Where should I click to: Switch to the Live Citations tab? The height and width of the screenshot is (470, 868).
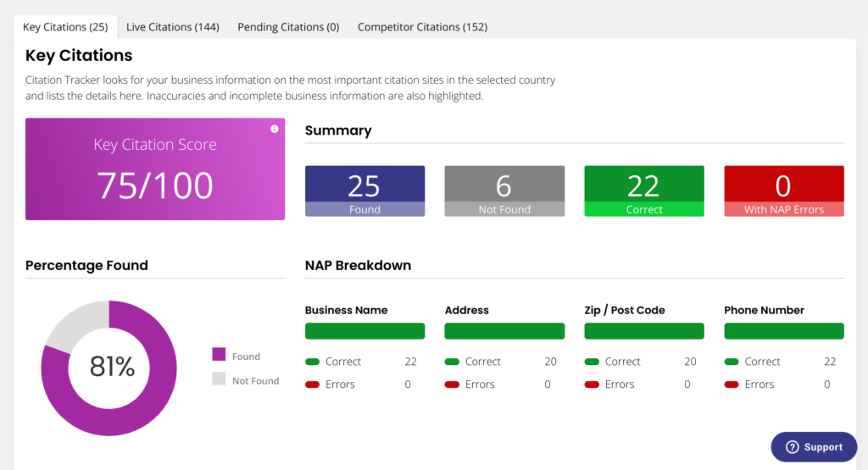point(173,27)
